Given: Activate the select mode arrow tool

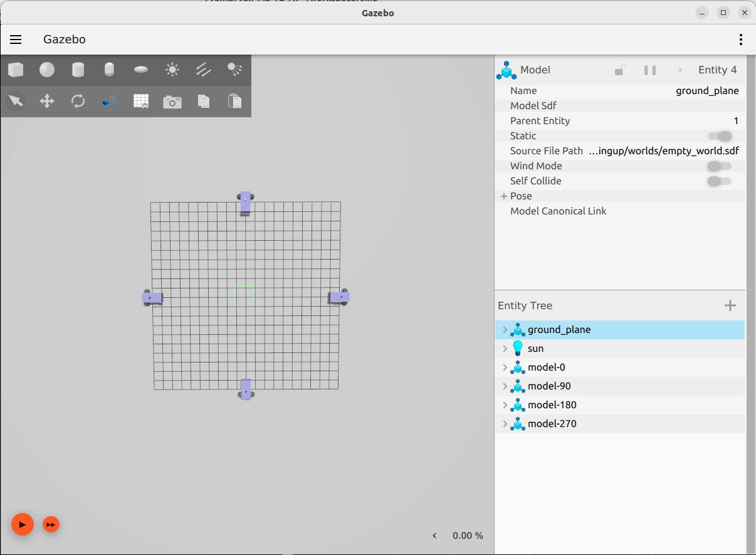Looking at the screenshot, I should pos(16,101).
